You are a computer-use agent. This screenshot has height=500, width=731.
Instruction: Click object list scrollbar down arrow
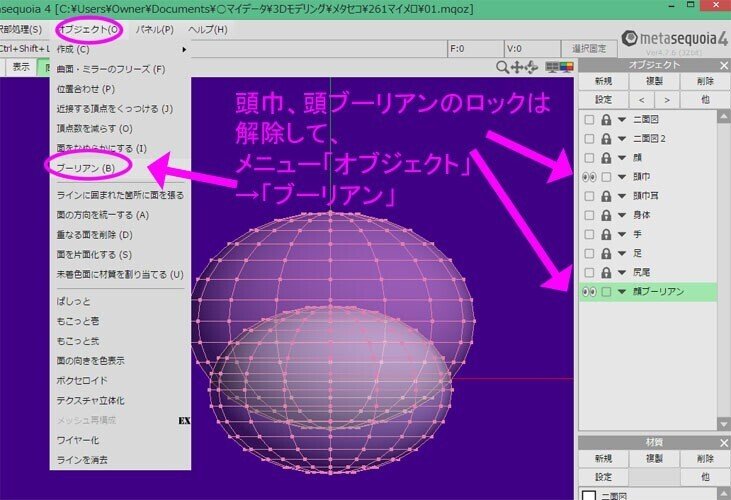pos(724,424)
